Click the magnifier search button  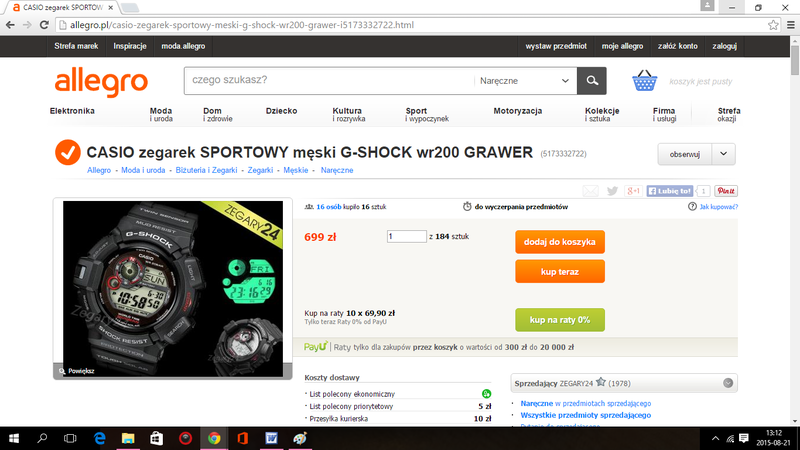point(592,81)
